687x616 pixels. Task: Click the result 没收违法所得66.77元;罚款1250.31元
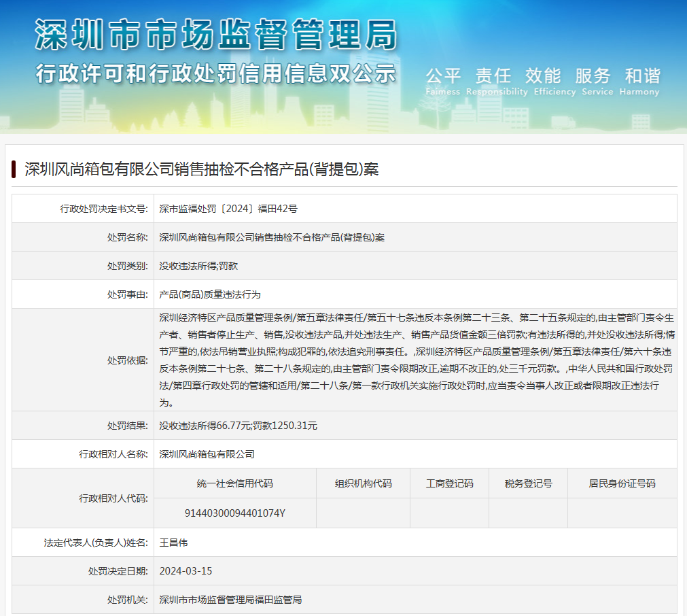click(x=239, y=425)
